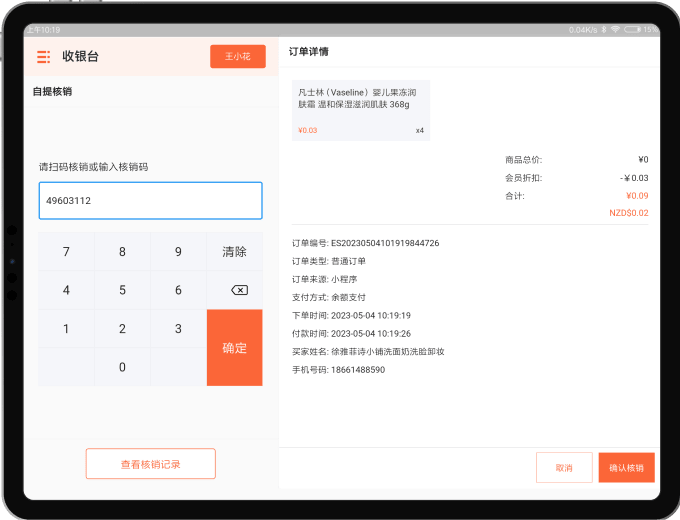The height and width of the screenshot is (520, 680).
Task: Focus the verification code input field
Action: pos(150,200)
